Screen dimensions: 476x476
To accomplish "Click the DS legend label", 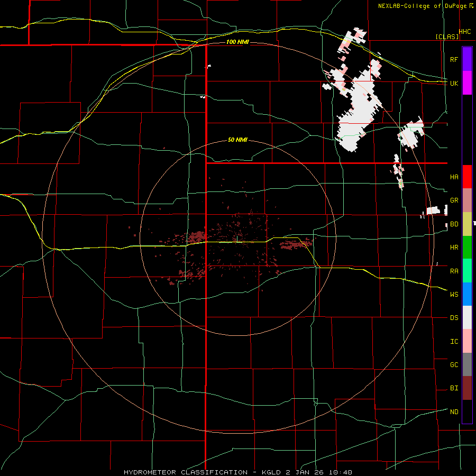I will click(454, 317).
